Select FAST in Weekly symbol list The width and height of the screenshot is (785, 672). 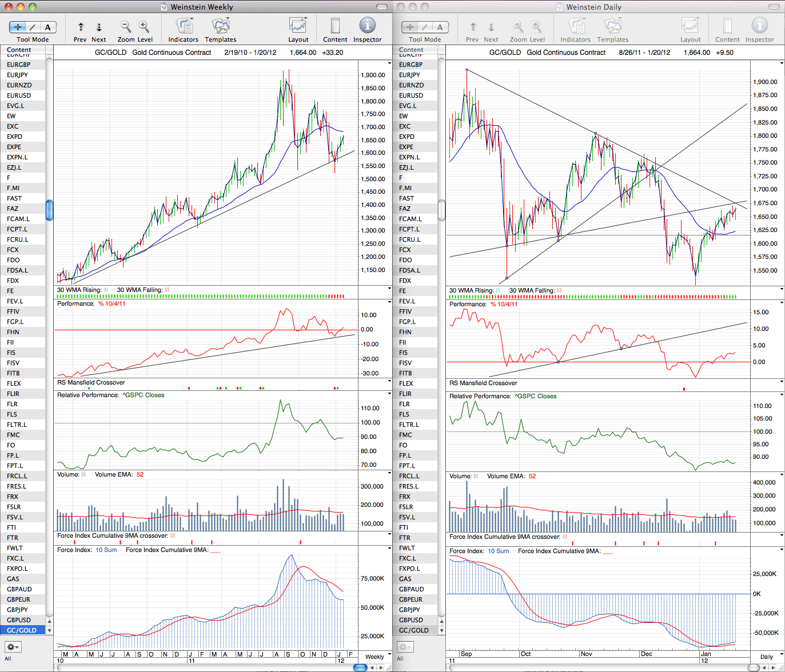click(x=23, y=198)
